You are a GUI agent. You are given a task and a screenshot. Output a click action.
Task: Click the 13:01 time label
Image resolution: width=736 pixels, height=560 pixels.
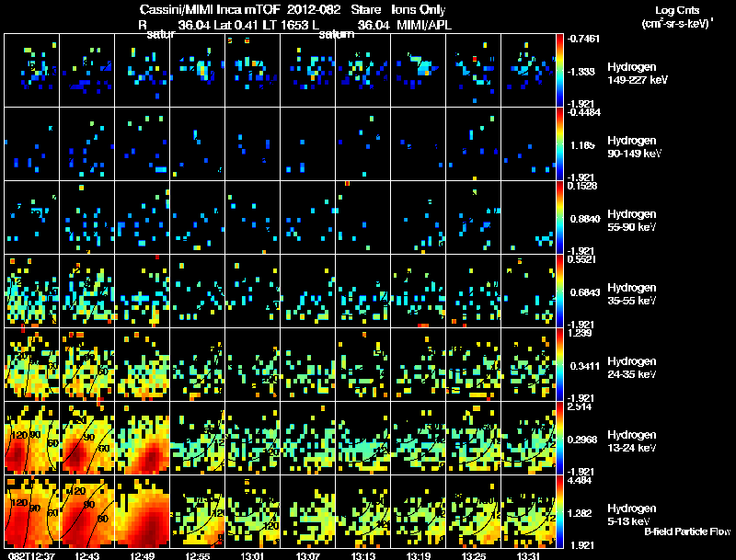pyautogui.click(x=252, y=556)
